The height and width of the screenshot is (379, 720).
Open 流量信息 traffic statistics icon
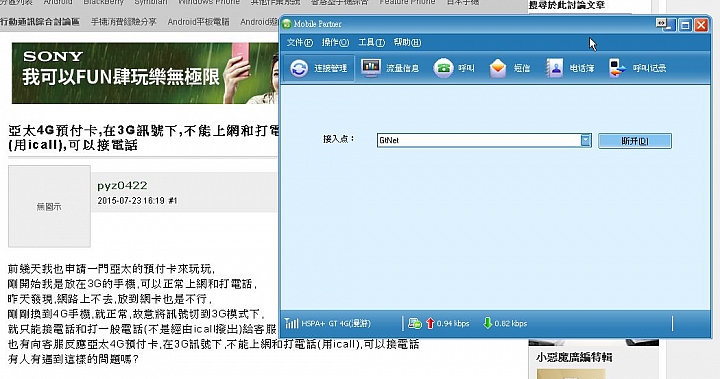click(x=390, y=68)
